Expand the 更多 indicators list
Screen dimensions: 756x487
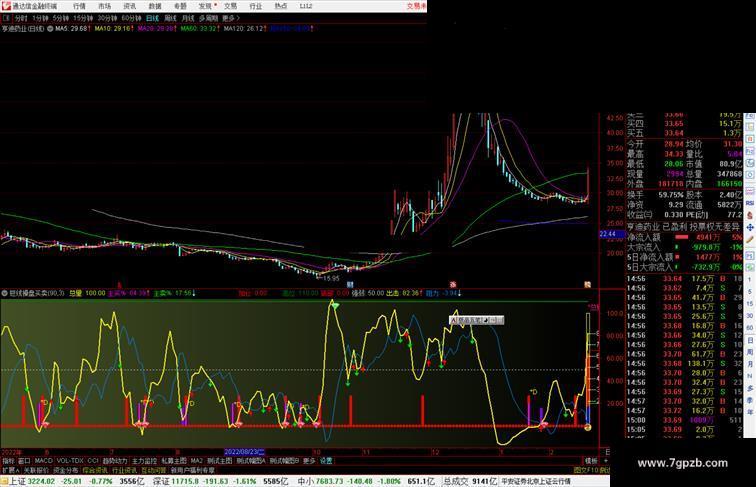(x=309, y=461)
